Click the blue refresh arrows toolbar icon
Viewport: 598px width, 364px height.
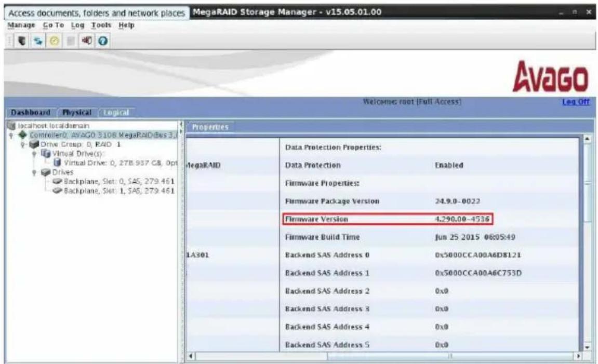pos(38,41)
